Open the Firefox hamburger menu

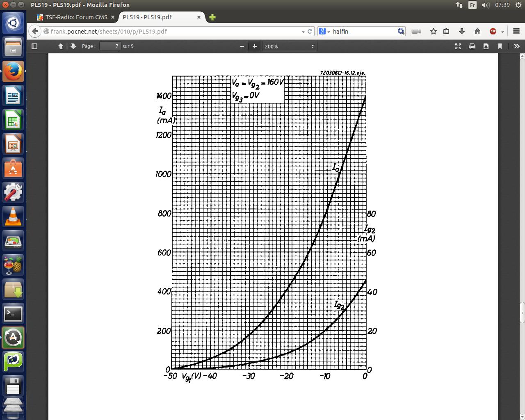point(516,31)
